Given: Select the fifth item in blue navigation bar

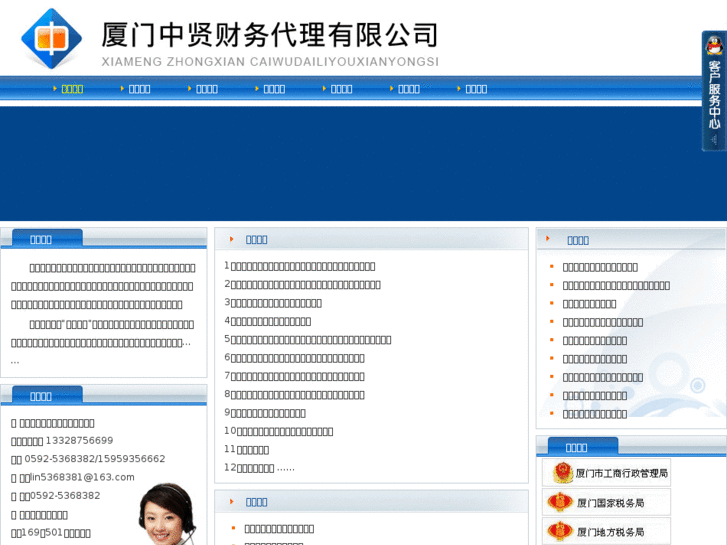Looking at the screenshot, I should point(341,89).
